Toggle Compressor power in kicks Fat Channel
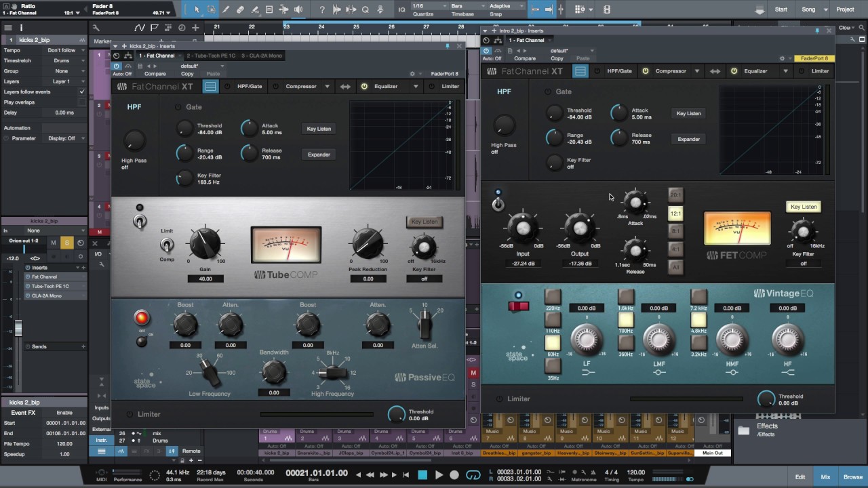868x488 pixels. 276,86
